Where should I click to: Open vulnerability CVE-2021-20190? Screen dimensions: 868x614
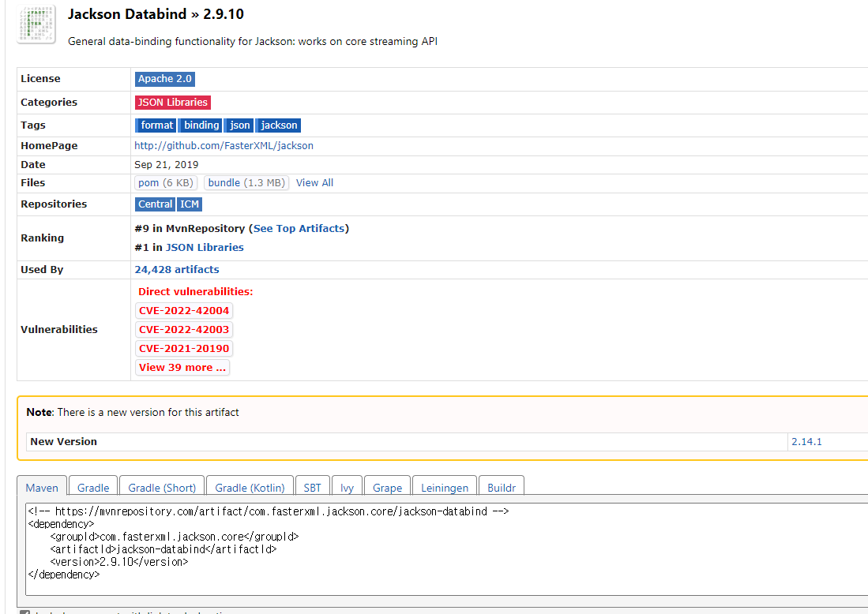[184, 349]
